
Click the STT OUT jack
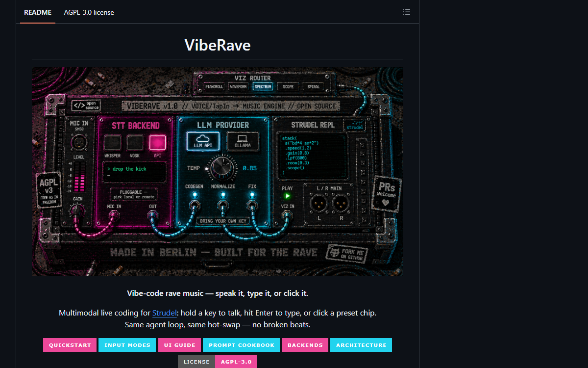pyautogui.click(x=153, y=214)
